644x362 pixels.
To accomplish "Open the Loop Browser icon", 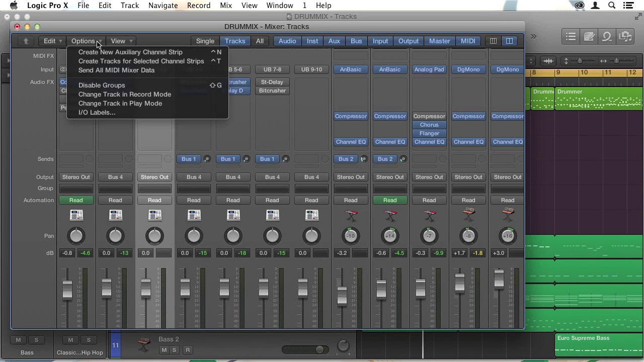I will pos(607,37).
